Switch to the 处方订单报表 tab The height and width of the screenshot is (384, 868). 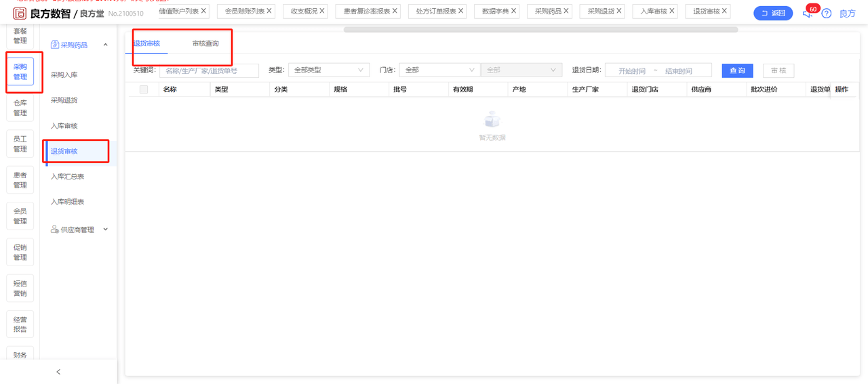tap(436, 12)
